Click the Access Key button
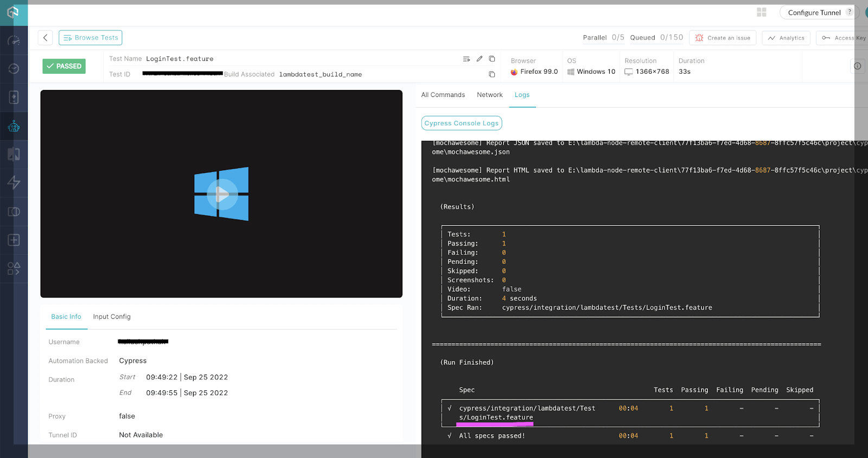The image size is (868, 458). 843,38
